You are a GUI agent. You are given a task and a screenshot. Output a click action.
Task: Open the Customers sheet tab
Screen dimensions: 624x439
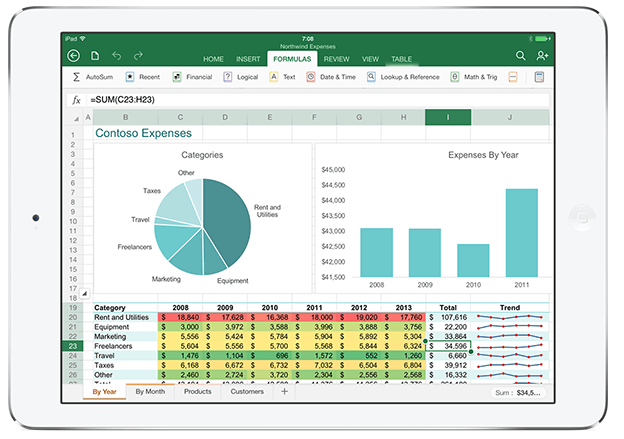(x=247, y=392)
